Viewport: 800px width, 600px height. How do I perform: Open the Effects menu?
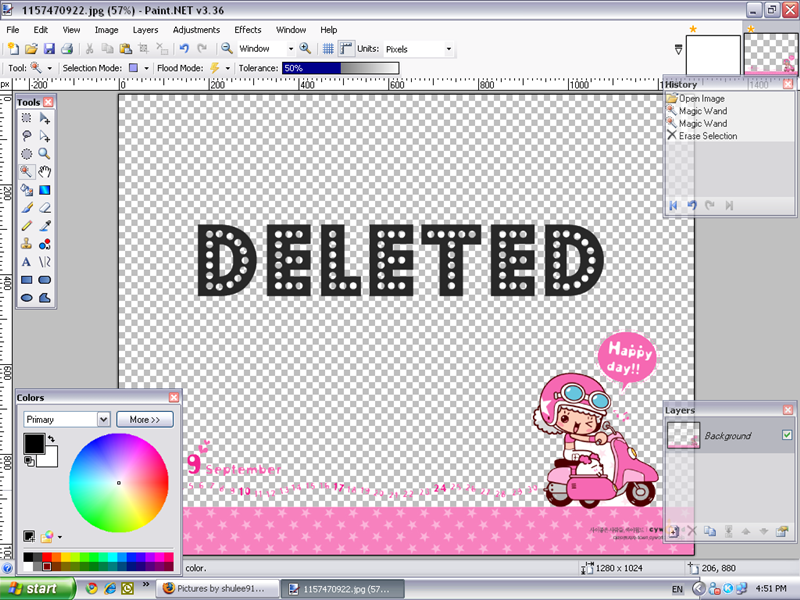point(247,30)
